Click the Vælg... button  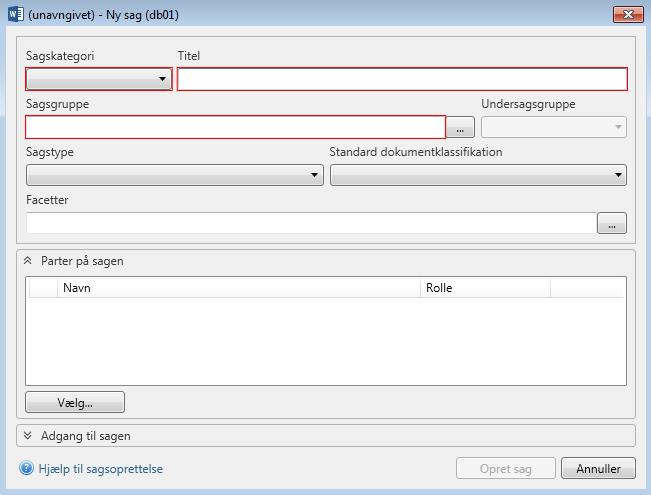point(75,403)
